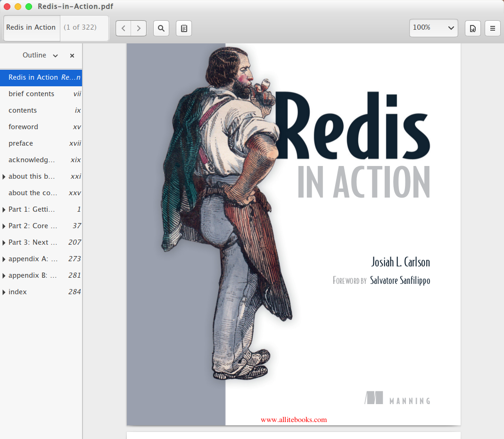
Task: Click page number 284 beside index
Action: pyautogui.click(x=74, y=292)
